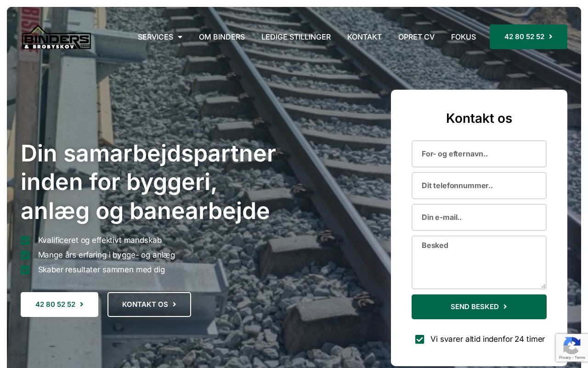Screen dimensions: 588x368
Task: Click the hero 42 80 52 52 white button
Action: (x=59, y=305)
